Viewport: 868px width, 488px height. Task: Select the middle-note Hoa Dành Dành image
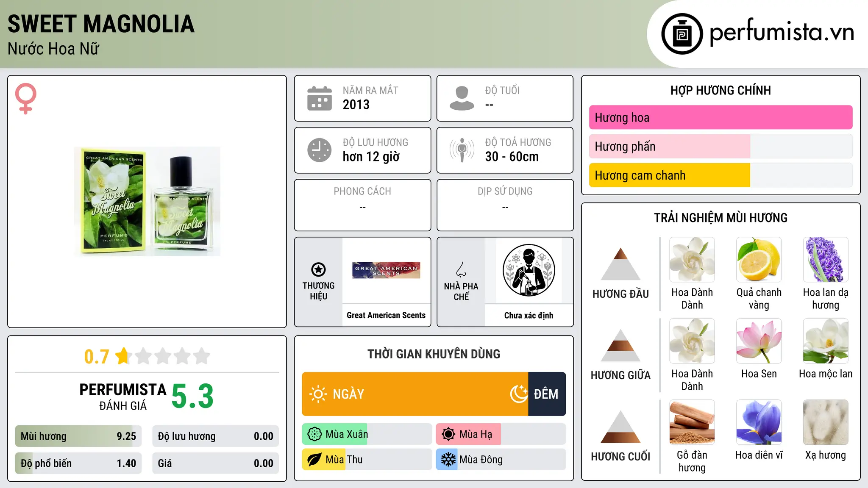coord(692,341)
